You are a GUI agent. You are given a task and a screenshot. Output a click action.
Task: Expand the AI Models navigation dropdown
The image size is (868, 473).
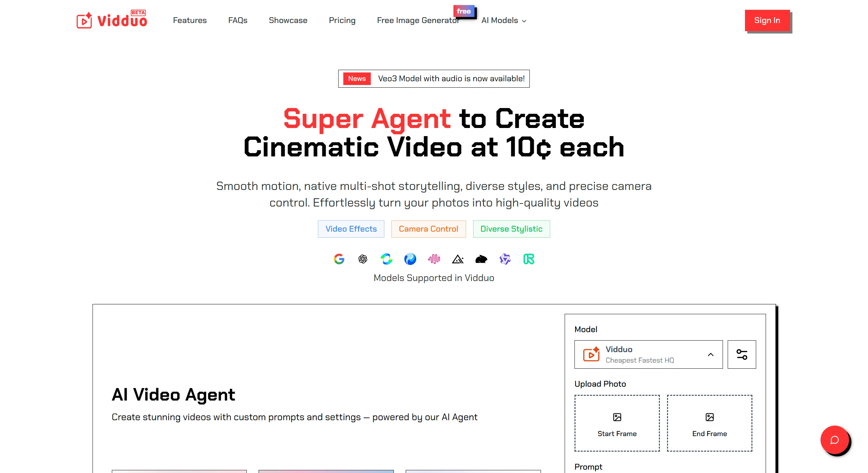point(504,20)
